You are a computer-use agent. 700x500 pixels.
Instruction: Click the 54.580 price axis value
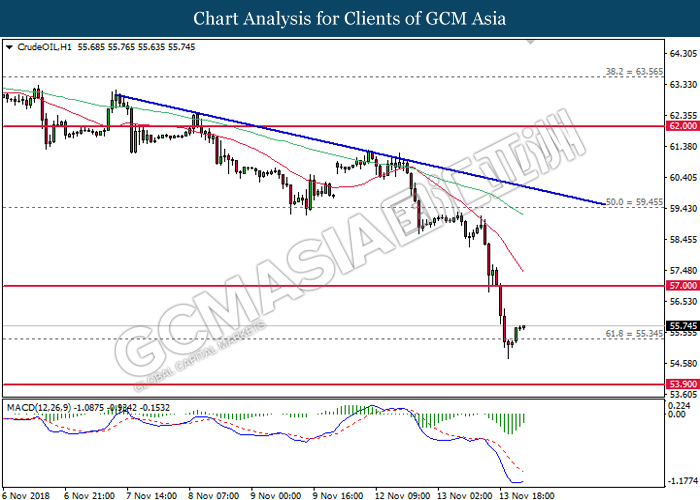[683, 364]
